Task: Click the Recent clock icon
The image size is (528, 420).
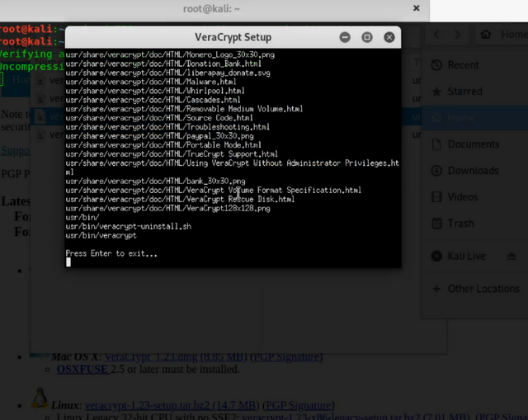Action: (436, 64)
